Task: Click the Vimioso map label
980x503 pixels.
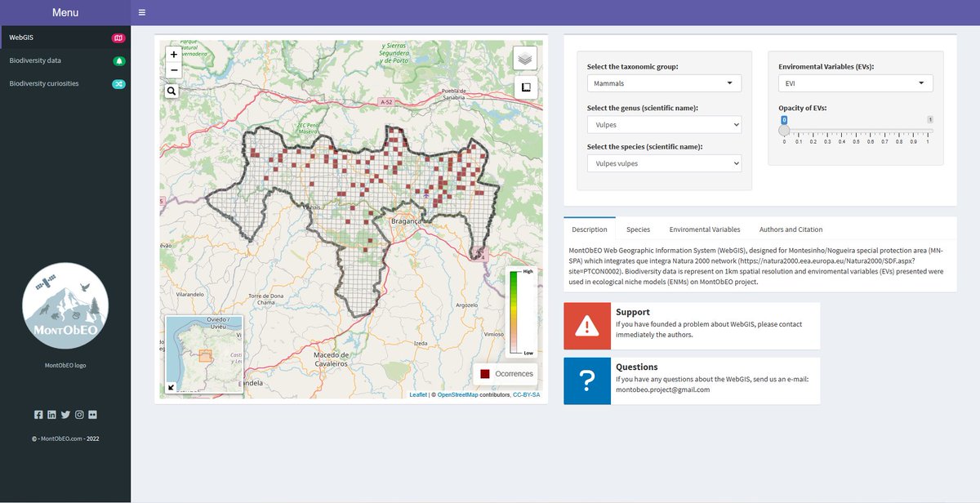Action: coord(494,334)
